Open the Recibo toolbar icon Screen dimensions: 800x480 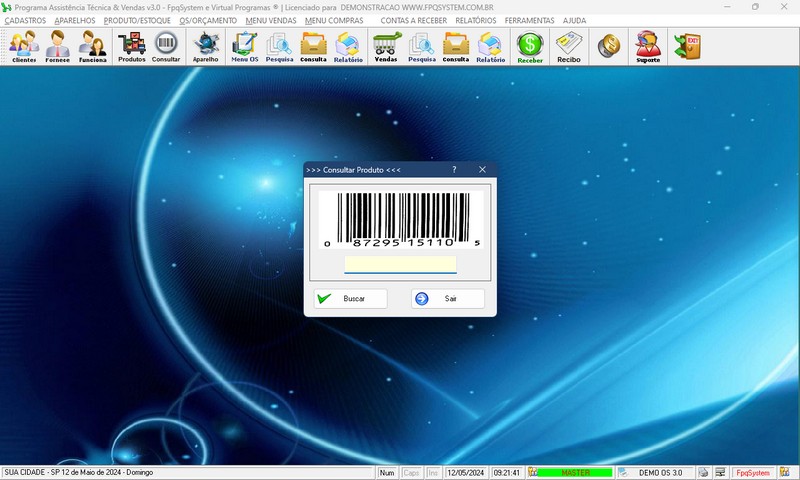point(568,46)
